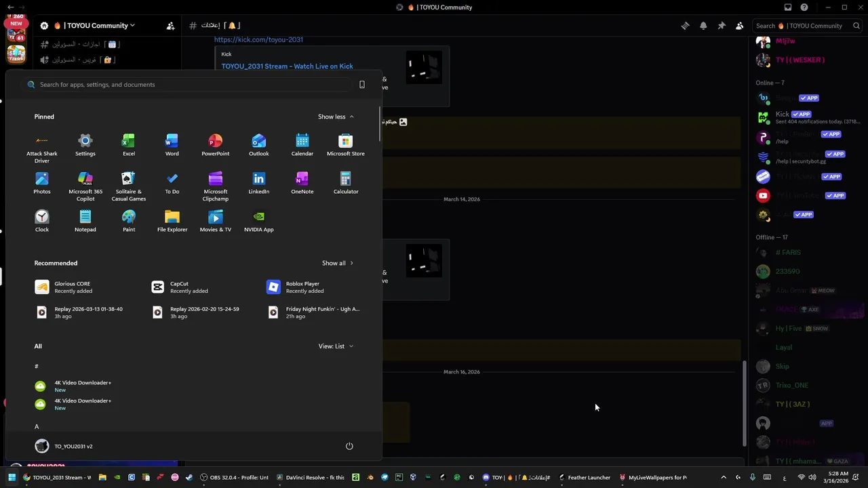Switch to Feather Launcher taskbar window
The width and height of the screenshot is (868, 488).
click(585, 478)
